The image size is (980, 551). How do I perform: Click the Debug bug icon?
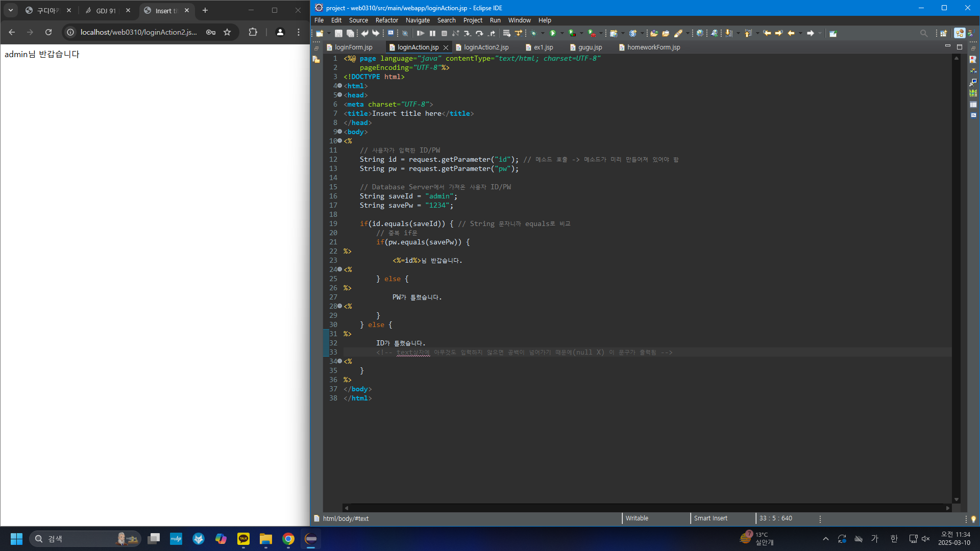(x=533, y=33)
